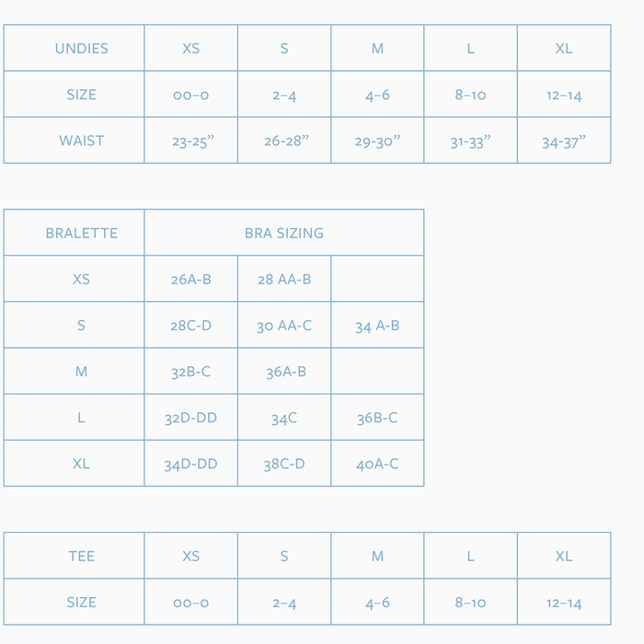The image size is (644, 644).
Task: Click the UNDIES table header cell
Action: click(x=81, y=49)
